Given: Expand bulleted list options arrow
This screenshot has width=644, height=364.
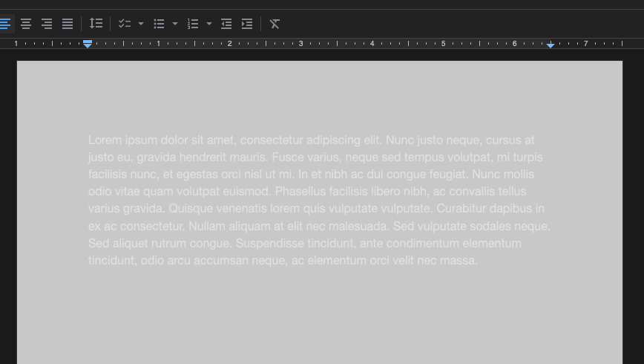Looking at the screenshot, I should coord(175,24).
